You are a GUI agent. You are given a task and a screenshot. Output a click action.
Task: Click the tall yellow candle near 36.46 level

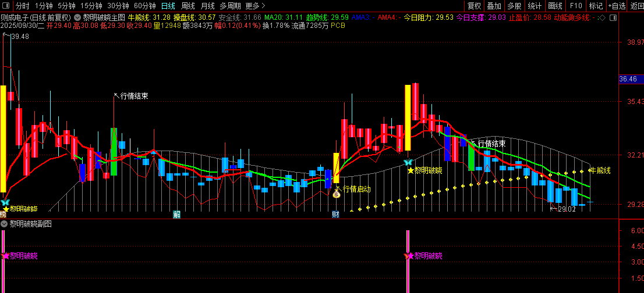pyautogui.click(x=408, y=118)
